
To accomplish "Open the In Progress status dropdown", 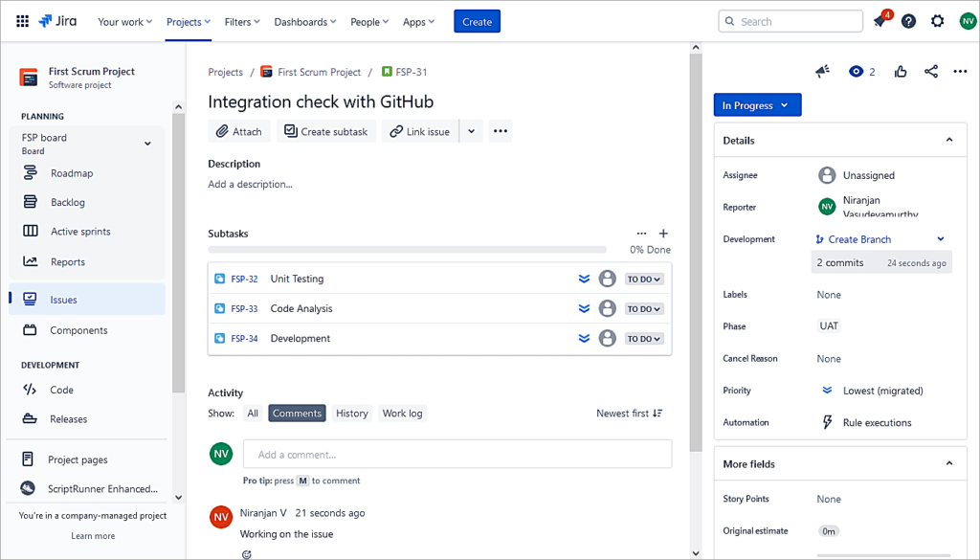I will 757,104.
